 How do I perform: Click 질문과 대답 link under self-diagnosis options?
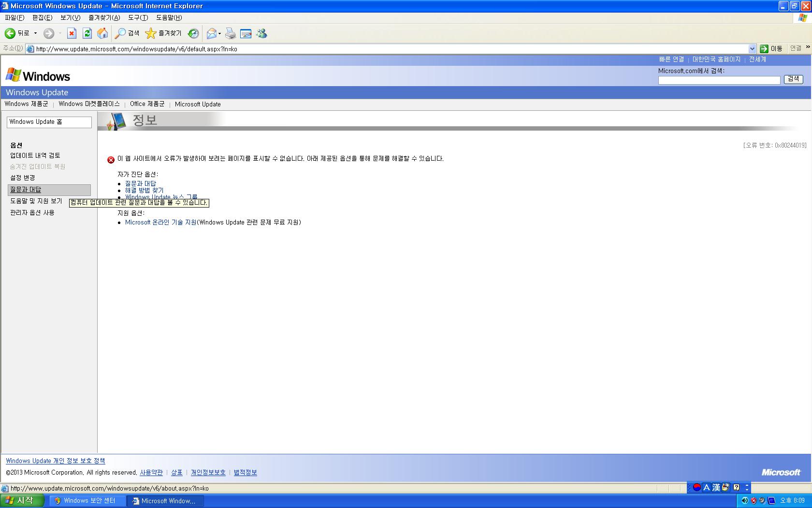point(141,184)
